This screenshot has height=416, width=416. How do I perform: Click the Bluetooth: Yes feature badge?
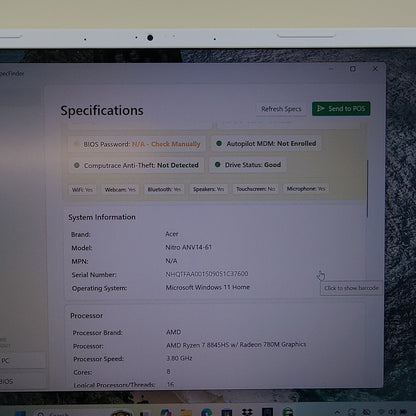tap(164, 189)
